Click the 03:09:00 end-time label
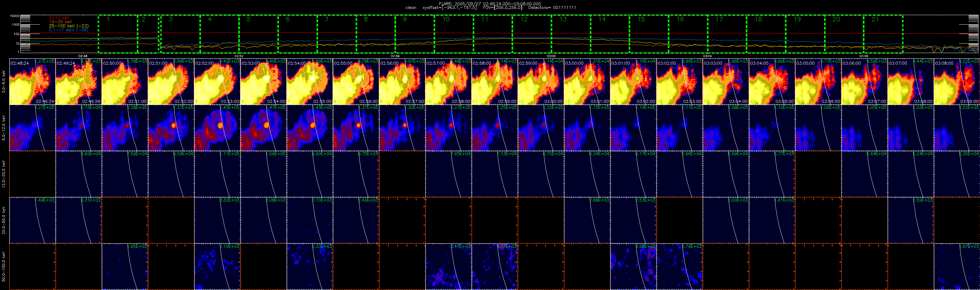Viewport: 980px width, 290px height. (969, 102)
